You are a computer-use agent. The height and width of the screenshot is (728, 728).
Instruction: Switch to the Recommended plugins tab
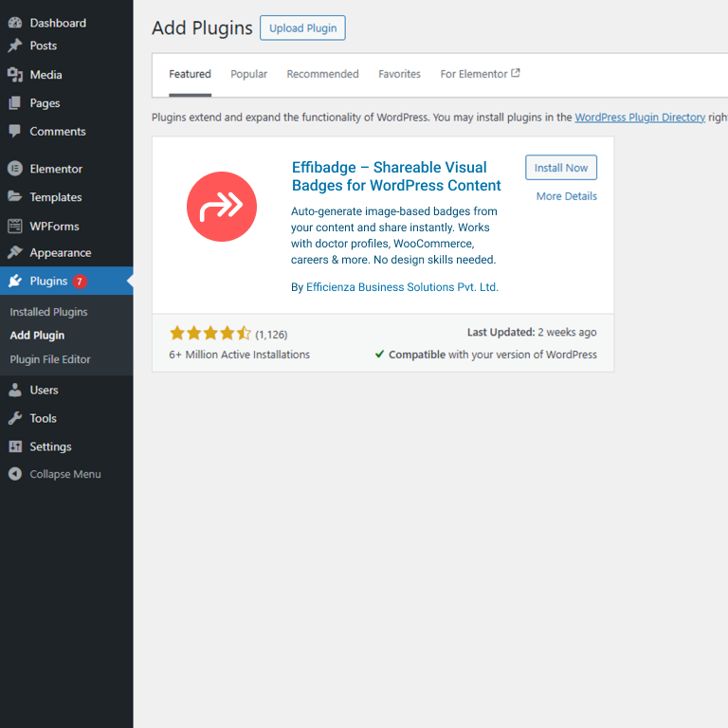[322, 74]
